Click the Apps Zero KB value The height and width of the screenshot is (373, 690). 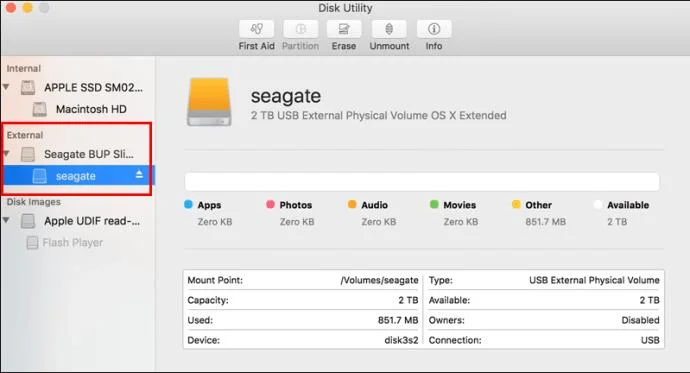point(215,222)
